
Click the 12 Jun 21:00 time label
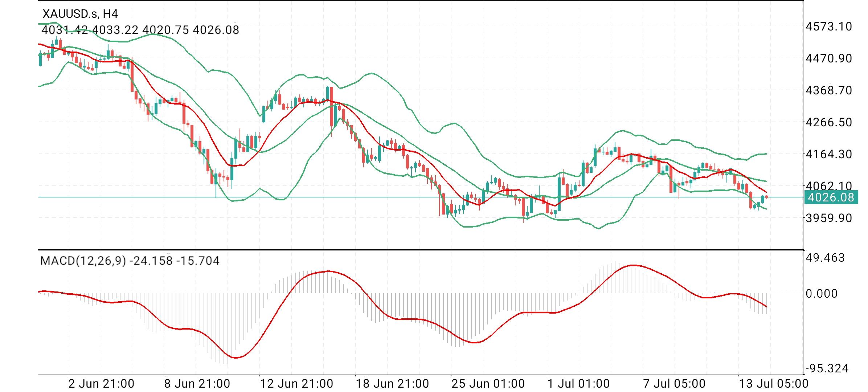click(296, 383)
